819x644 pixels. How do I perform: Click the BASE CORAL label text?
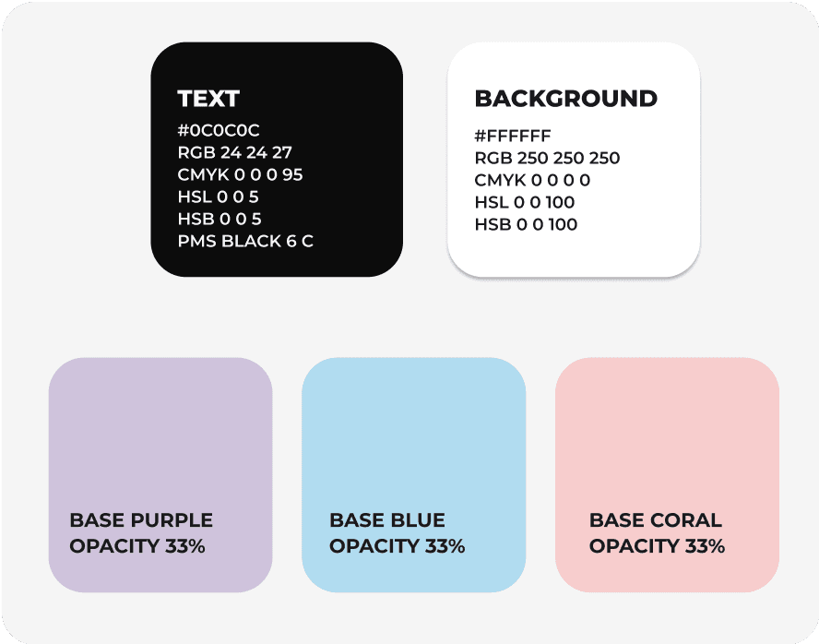coord(655,520)
